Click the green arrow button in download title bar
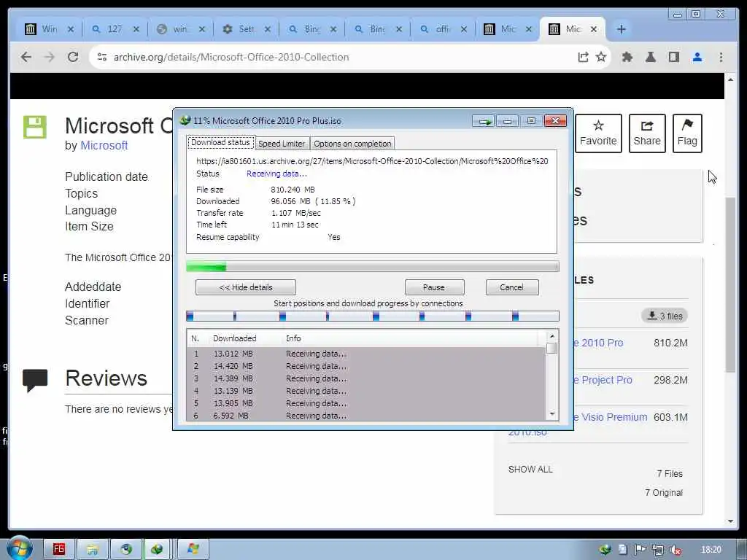This screenshot has width=747, height=560. tap(484, 122)
